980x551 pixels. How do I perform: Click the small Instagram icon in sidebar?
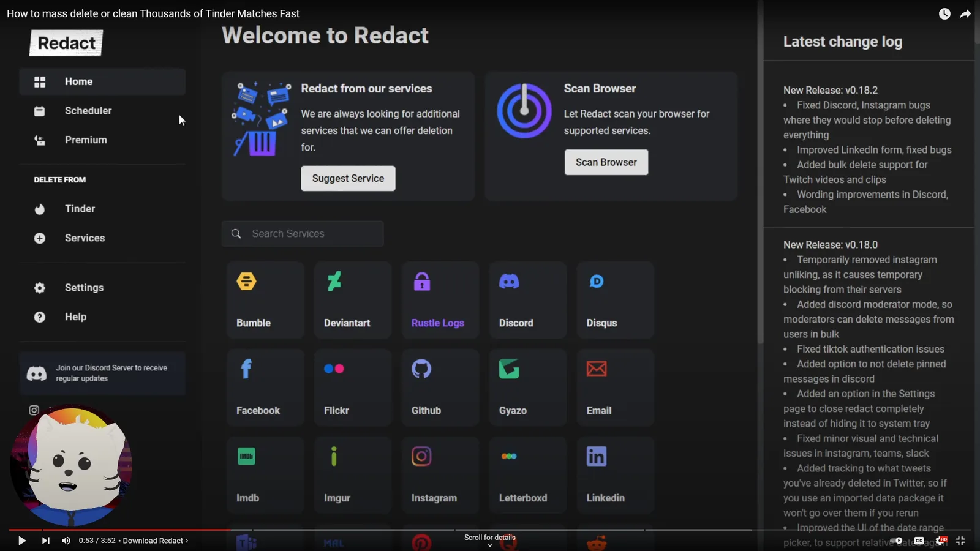pos(34,410)
